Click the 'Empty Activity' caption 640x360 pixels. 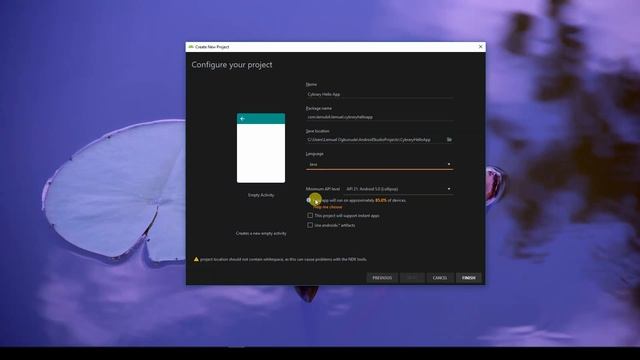click(x=261, y=195)
